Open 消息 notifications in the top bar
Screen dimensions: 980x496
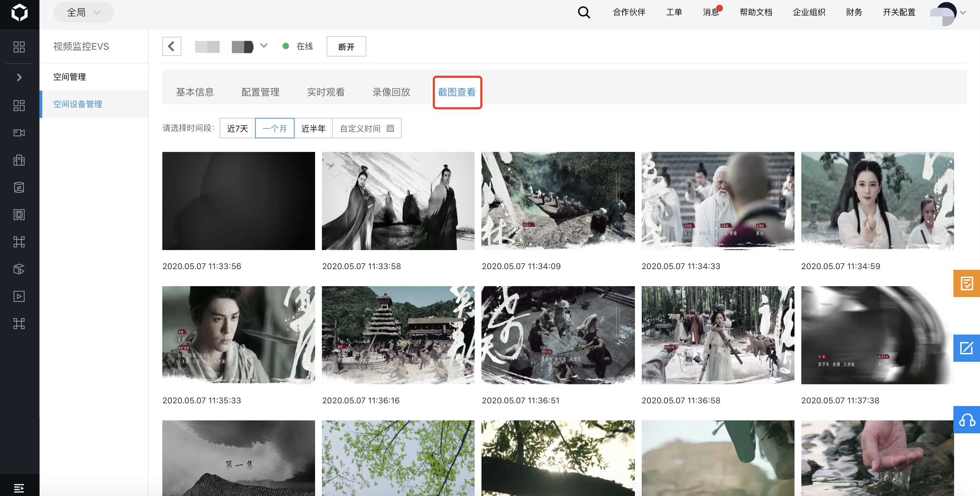tap(711, 12)
